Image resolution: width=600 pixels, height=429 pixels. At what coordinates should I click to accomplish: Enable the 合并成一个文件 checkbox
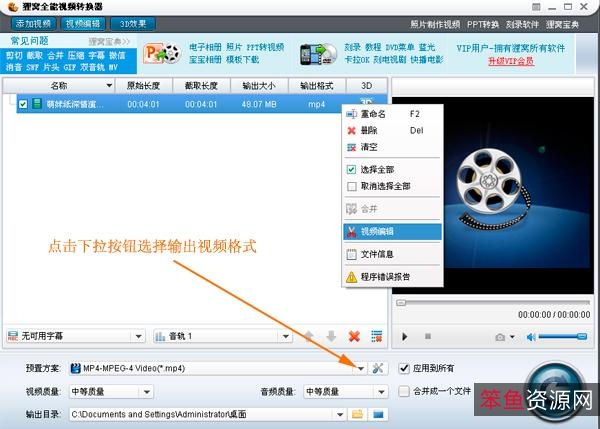pos(404,391)
